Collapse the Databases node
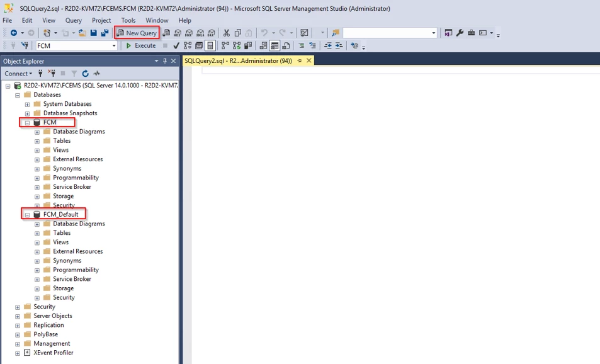Viewport: 600px width, 364px height. click(x=18, y=95)
